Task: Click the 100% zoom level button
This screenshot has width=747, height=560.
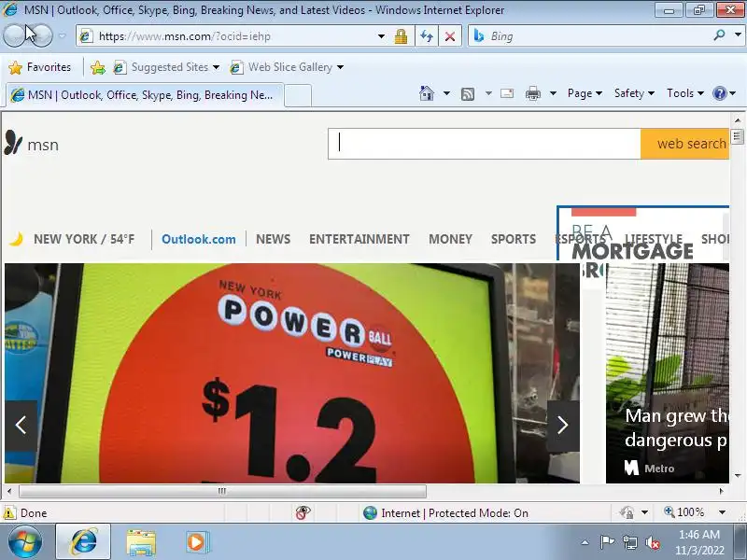Action: pos(684,512)
